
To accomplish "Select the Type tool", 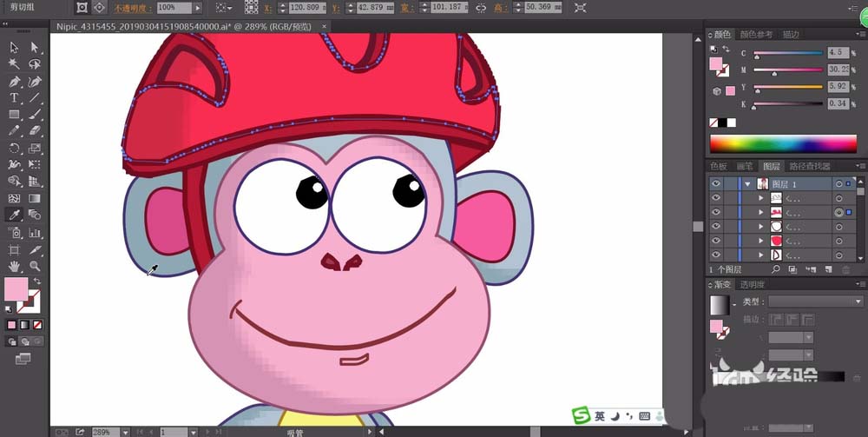I will 15,98.
